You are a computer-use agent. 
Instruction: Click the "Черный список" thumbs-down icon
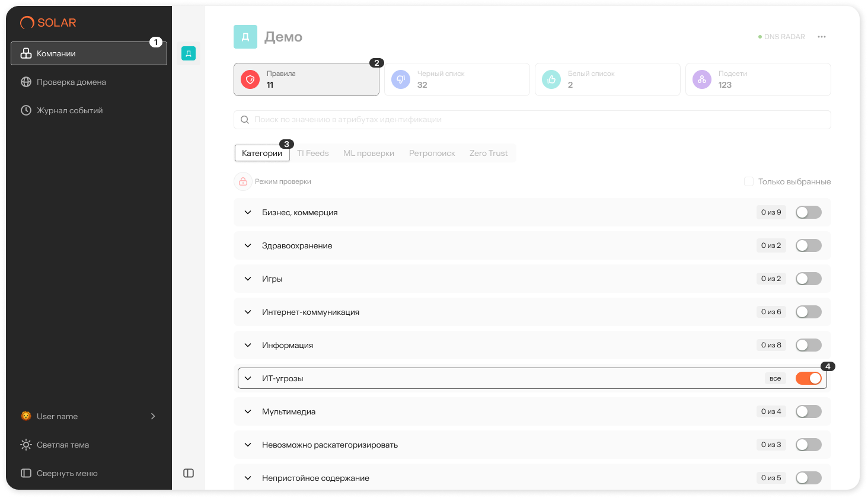(401, 79)
